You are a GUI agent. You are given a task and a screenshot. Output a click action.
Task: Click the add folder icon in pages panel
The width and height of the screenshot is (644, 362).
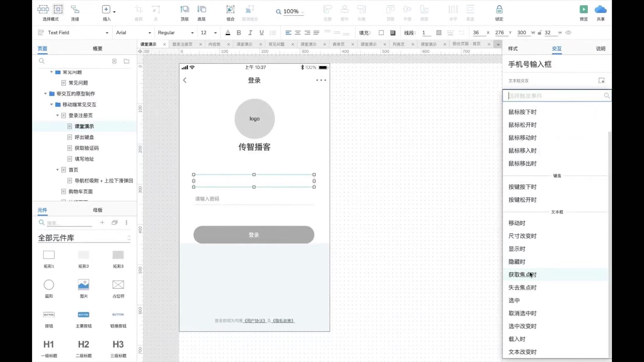[x=126, y=61]
